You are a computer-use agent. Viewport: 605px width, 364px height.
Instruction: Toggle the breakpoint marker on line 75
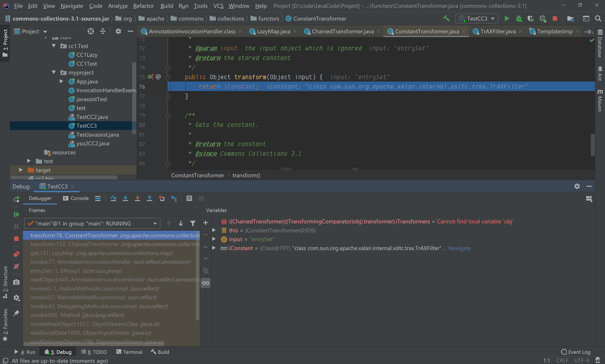point(150,77)
